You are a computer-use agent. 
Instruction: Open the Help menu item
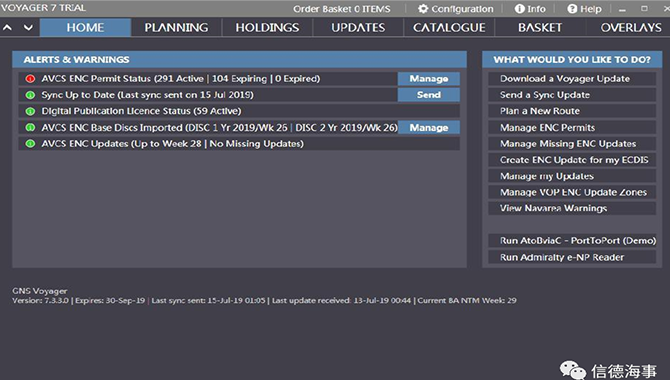click(584, 9)
